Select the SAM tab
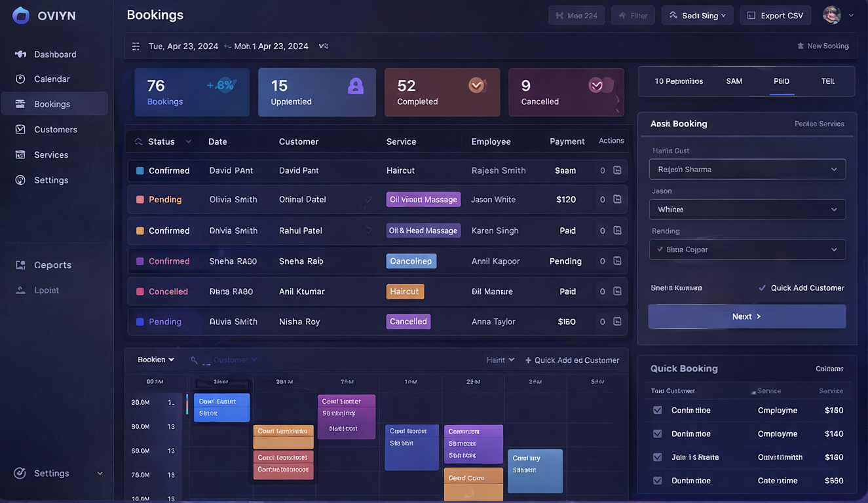 click(x=734, y=81)
